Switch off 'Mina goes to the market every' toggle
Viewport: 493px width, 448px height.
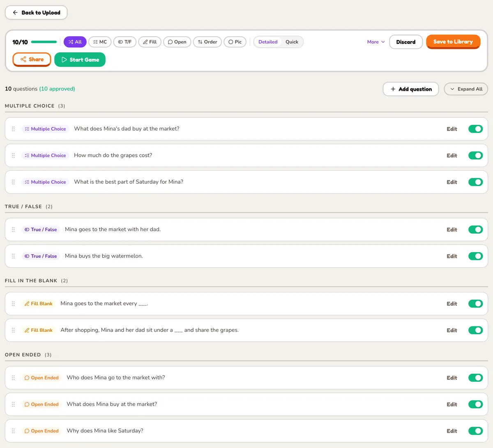click(475, 304)
